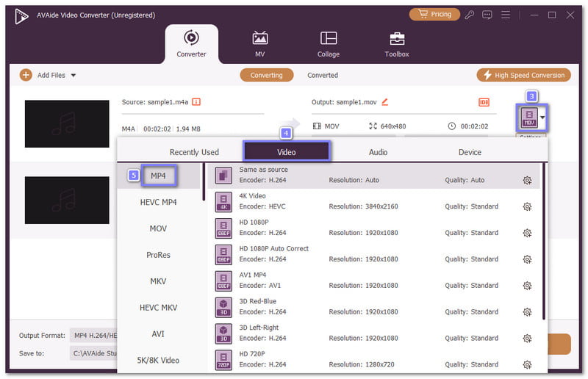
Task: Select the HD 720P preset icon
Action: pyautogui.click(x=223, y=360)
